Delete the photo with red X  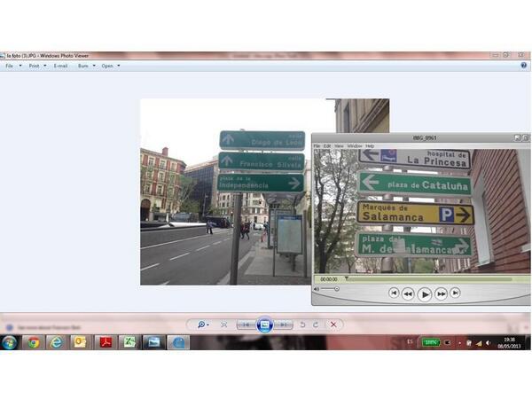click(x=333, y=325)
